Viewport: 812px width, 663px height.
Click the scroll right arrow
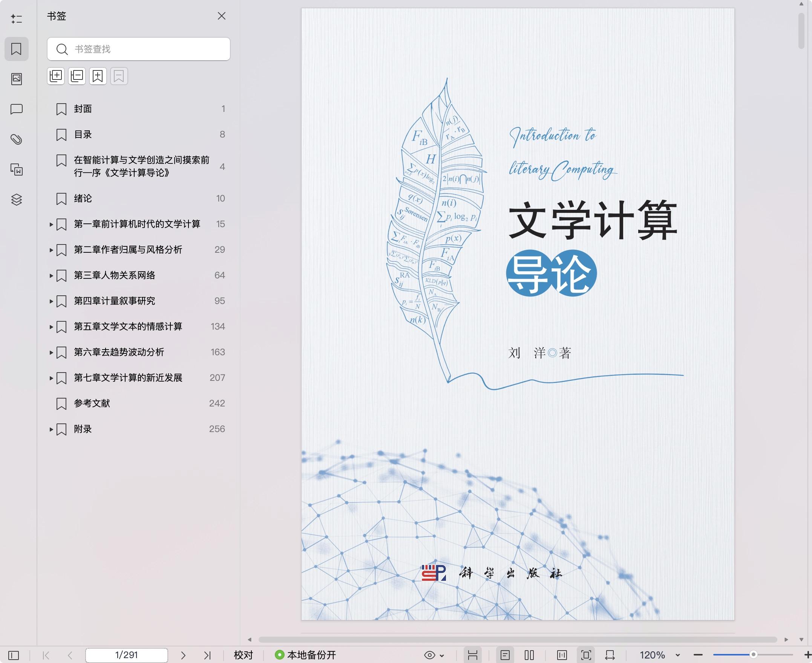coord(786,639)
